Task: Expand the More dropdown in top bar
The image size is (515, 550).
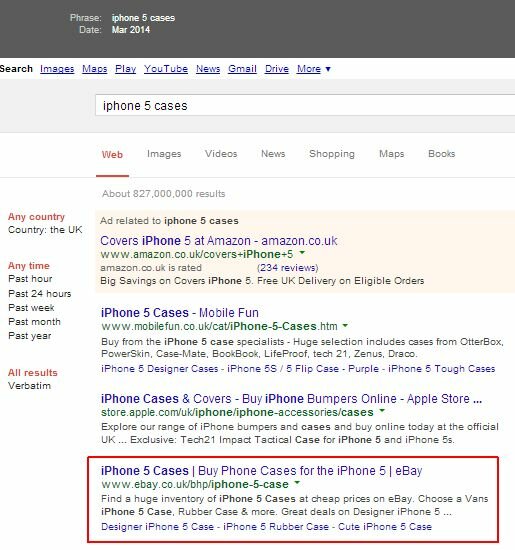Action: [x=314, y=69]
